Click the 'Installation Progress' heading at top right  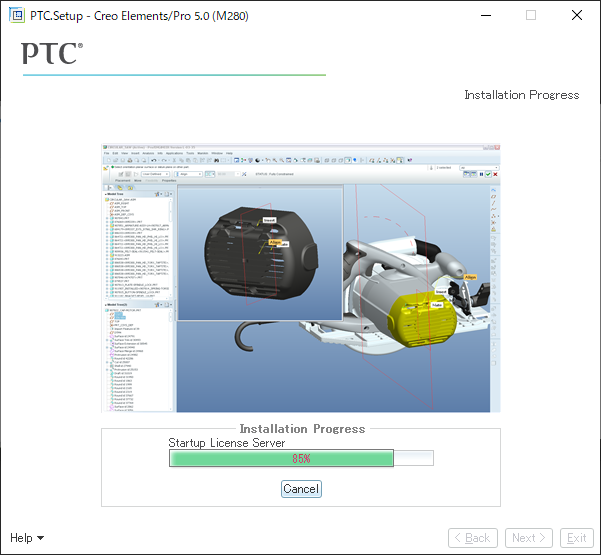(522, 95)
